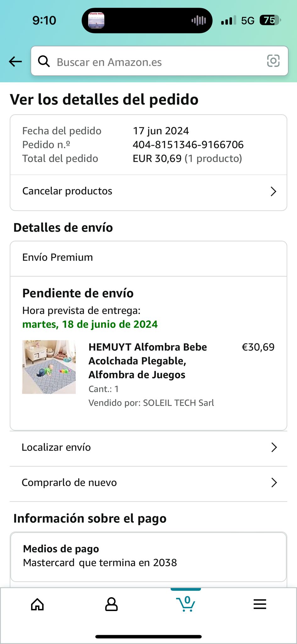
Task: Open the camera lens scan icon
Action: 273,61
